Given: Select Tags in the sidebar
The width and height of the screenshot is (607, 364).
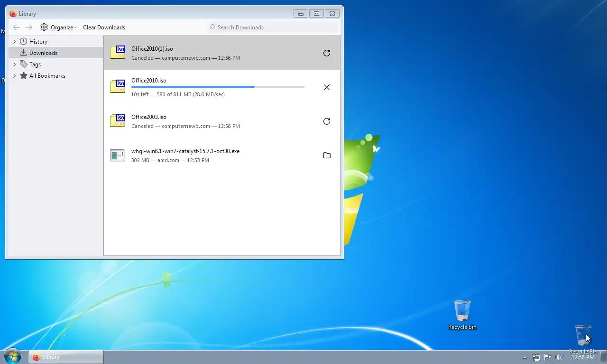Looking at the screenshot, I should (56, 64).
